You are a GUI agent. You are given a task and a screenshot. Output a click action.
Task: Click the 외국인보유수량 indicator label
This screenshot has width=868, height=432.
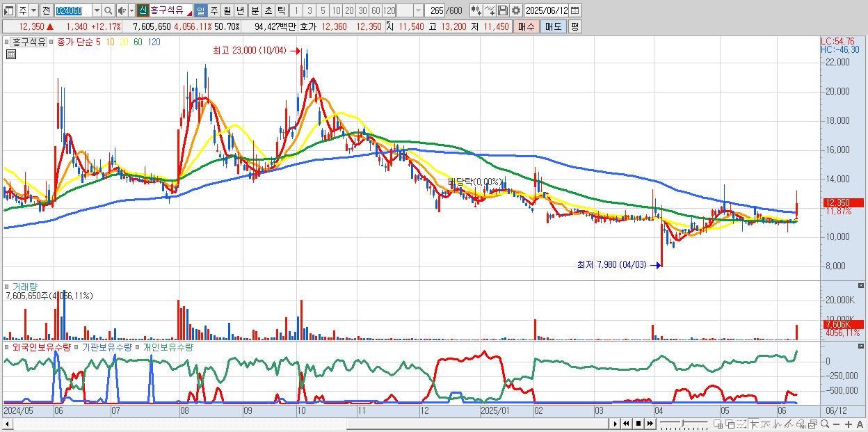tap(41, 346)
